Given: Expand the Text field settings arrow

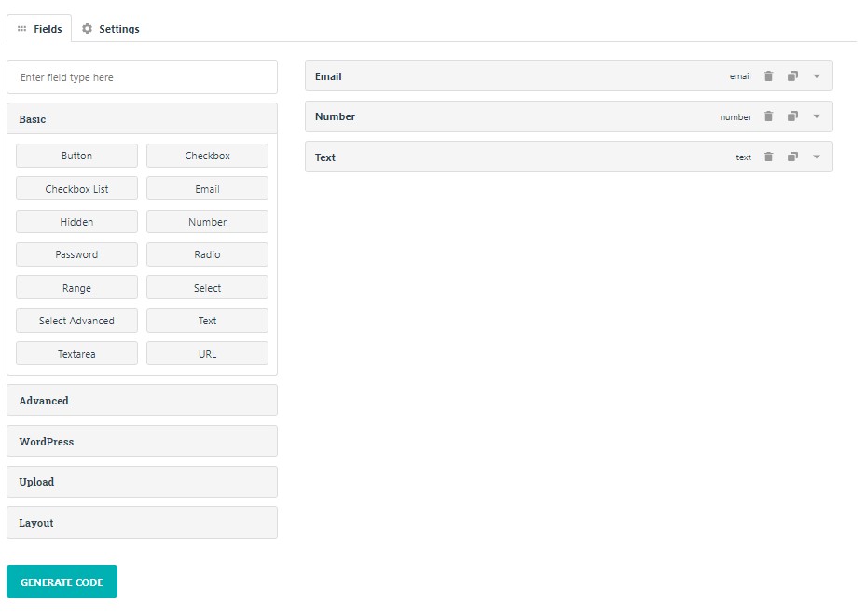Looking at the screenshot, I should 817,157.
